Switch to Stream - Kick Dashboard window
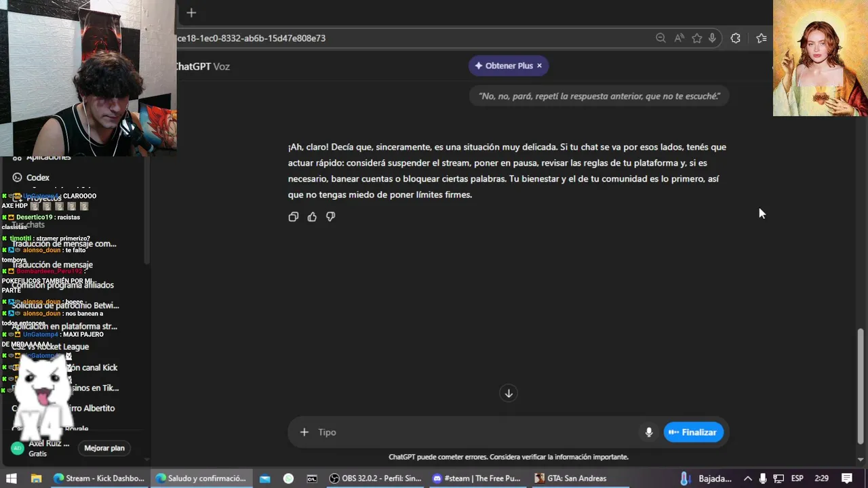This screenshot has height=488, width=868. (x=99, y=479)
